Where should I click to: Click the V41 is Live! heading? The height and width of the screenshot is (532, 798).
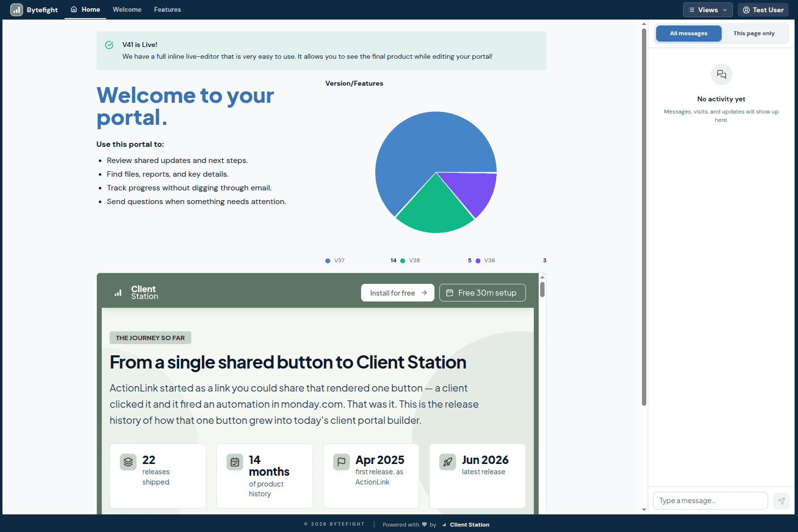tap(140, 45)
